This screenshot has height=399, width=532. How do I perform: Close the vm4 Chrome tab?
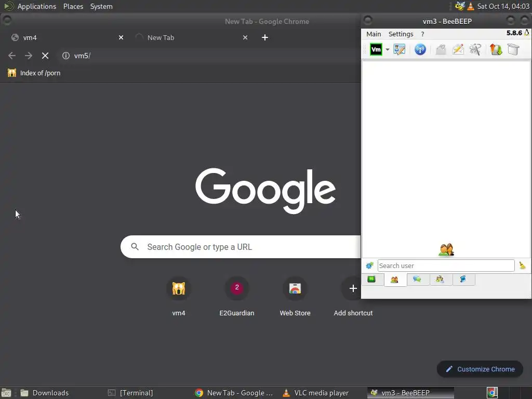click(121, 37)
